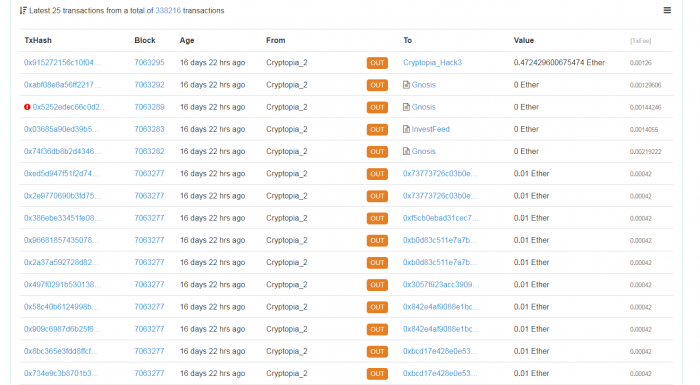Open total transactions count 338216 link
The image size is (700, 385).
[168, 11]
